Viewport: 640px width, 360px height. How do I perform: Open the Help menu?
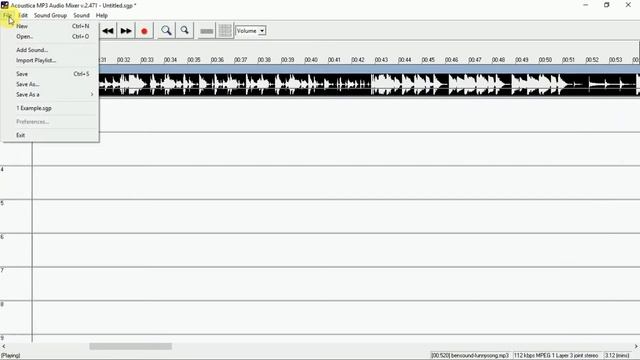point(102,15)
